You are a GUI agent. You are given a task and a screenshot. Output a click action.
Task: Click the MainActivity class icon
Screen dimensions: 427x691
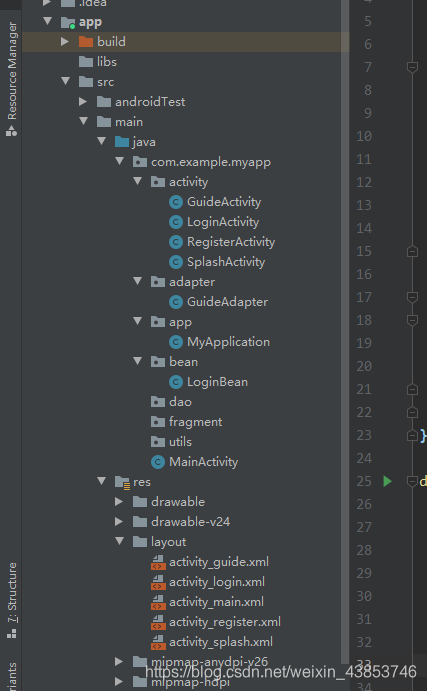(158, 462)
